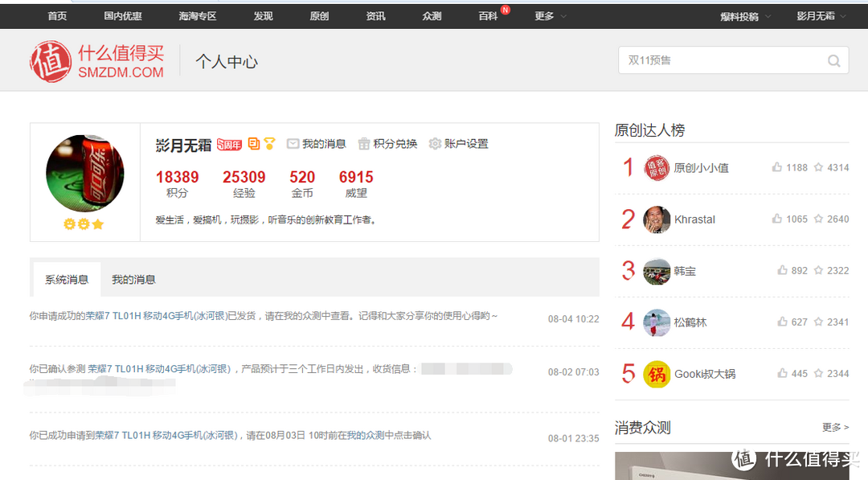Screen dimensions: 868x480
Task: Click the search magnifier icon
Action: (x=833, y=61)
